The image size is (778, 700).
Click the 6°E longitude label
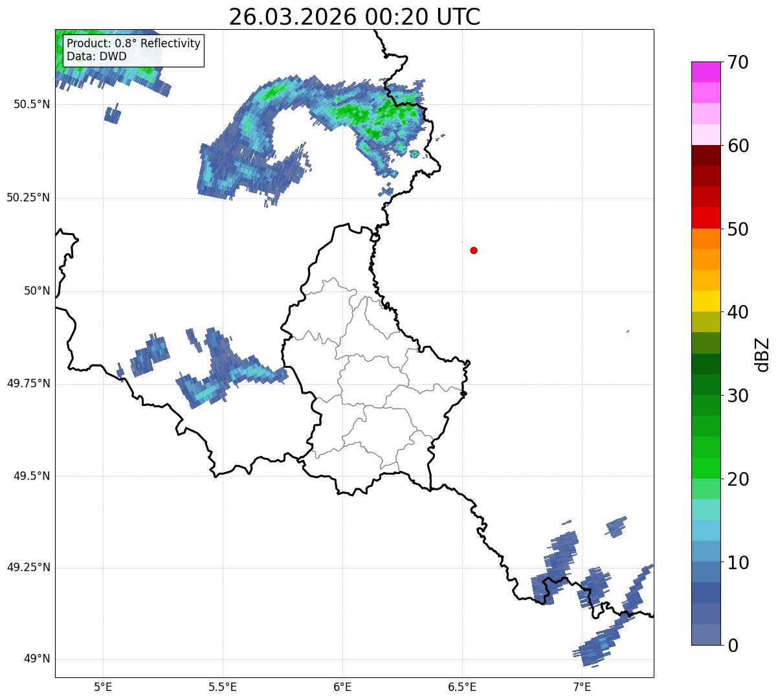coord(342,687)
